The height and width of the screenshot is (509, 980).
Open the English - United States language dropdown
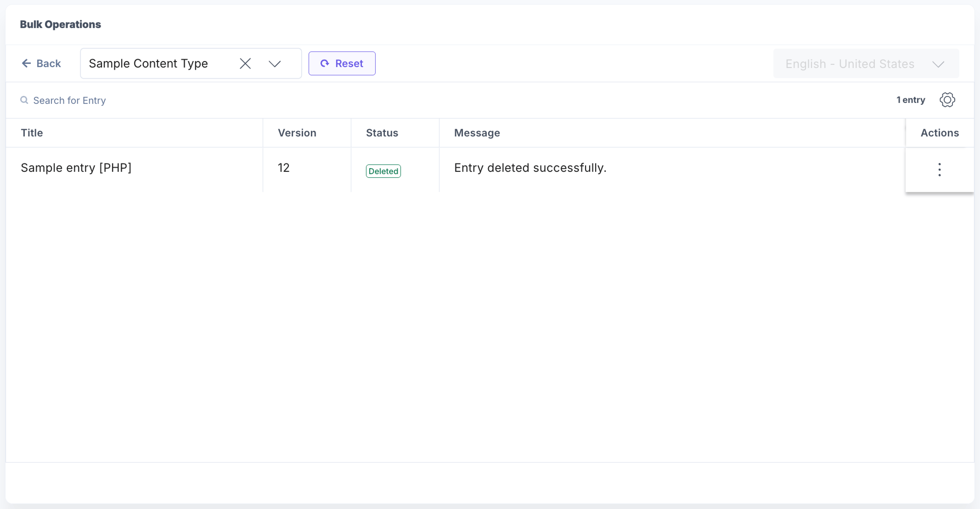point(866,64)
